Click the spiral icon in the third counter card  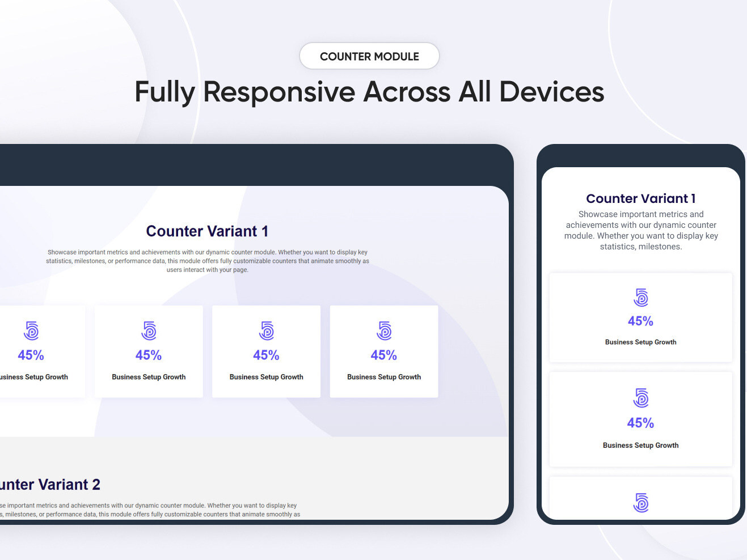pyautogui.click(x=266, y=331)
